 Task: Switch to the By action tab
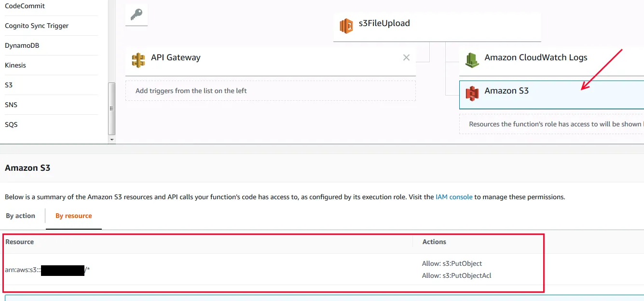click(x=20, y=216)
